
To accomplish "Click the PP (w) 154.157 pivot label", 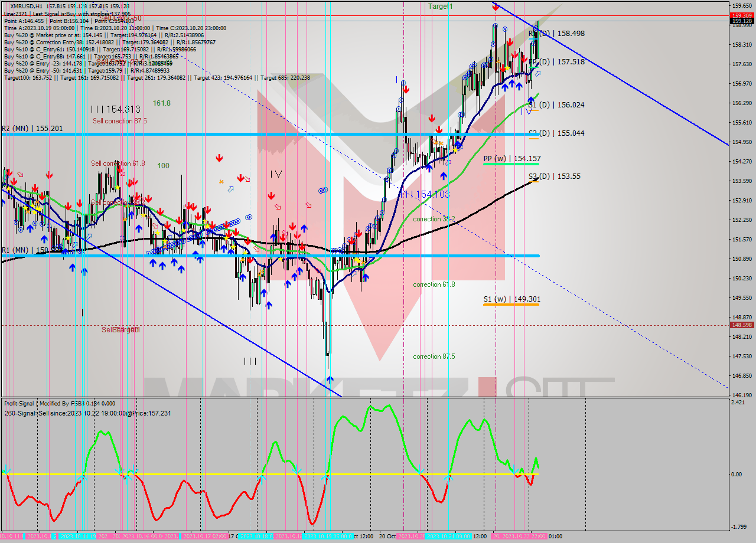I will click(511, 159).
